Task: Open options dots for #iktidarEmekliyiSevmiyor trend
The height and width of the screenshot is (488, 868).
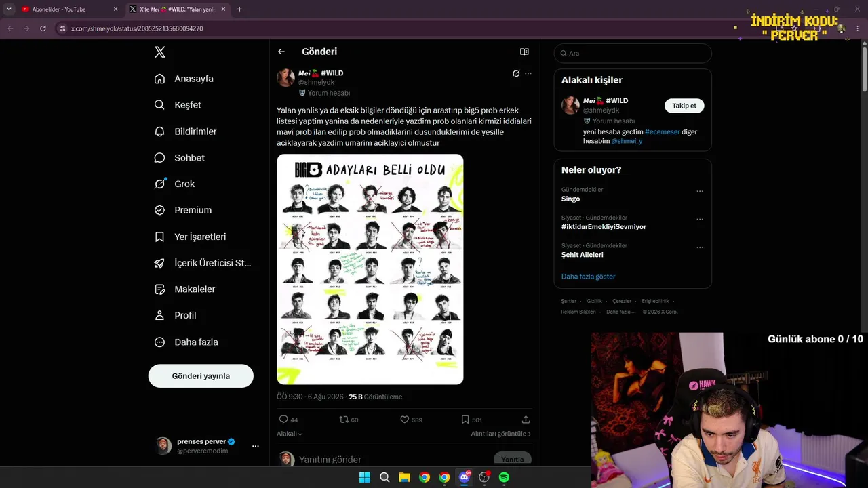Action: point(700,220)
